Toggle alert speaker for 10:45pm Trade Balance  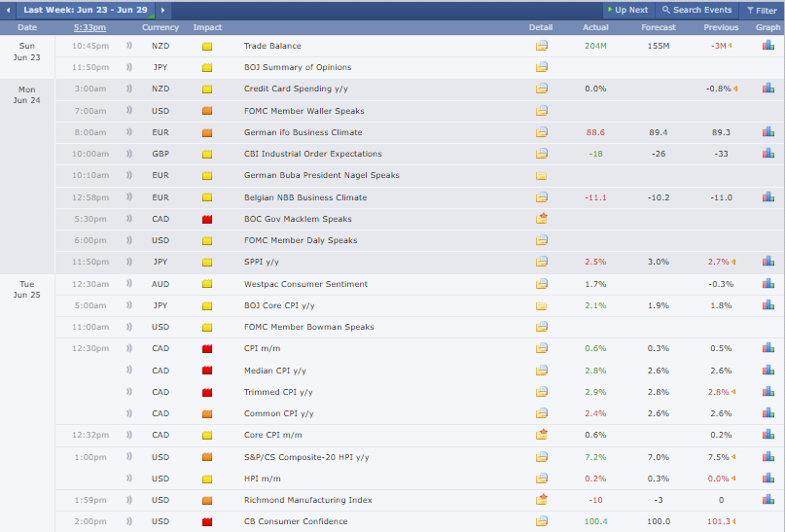(x=129, y=46)
